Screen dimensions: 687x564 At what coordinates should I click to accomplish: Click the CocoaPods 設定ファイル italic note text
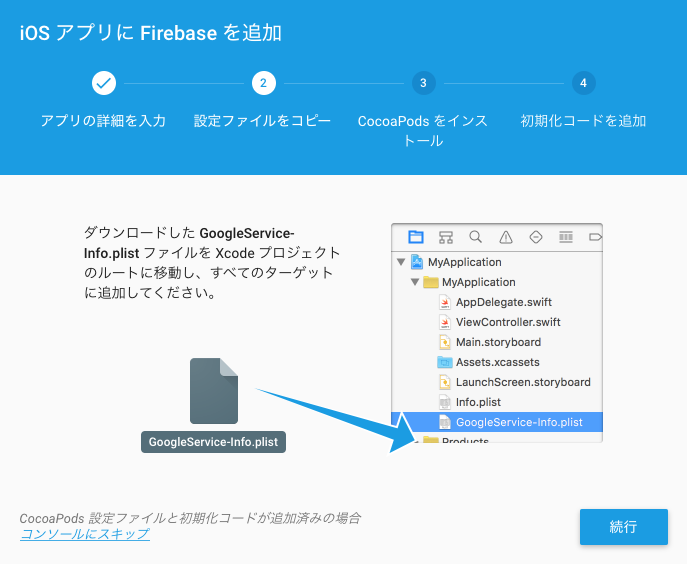190,518
